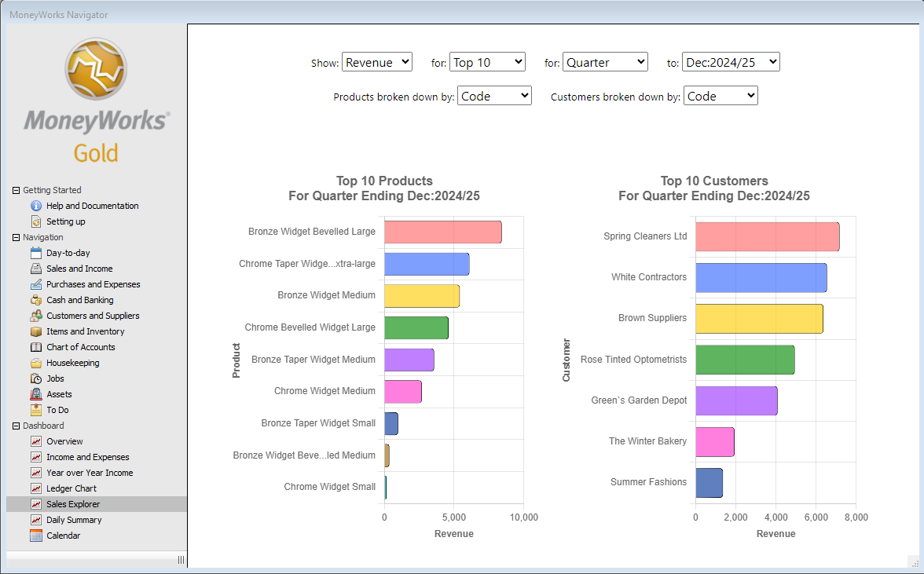Click the Overview dashboard chart icon
This screenshot has width=924, height=574.
tap(36, 441)
